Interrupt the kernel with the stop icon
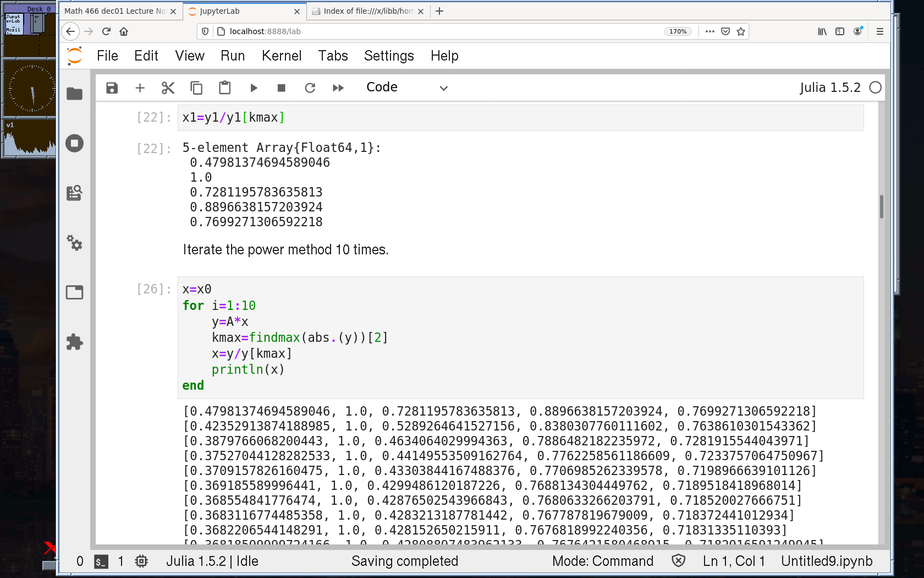This screenshot has width=924, height=578. 281,88
